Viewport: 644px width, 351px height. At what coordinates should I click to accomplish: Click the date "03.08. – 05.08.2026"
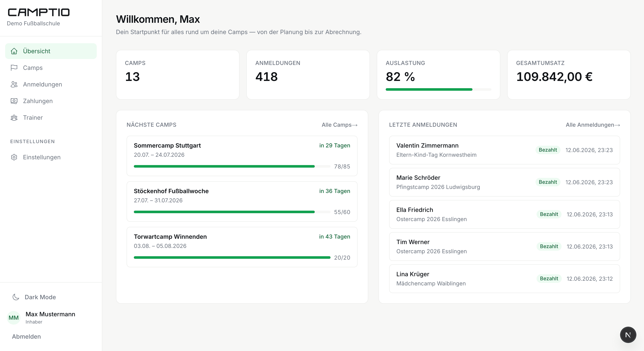click(x=160, y=246)
